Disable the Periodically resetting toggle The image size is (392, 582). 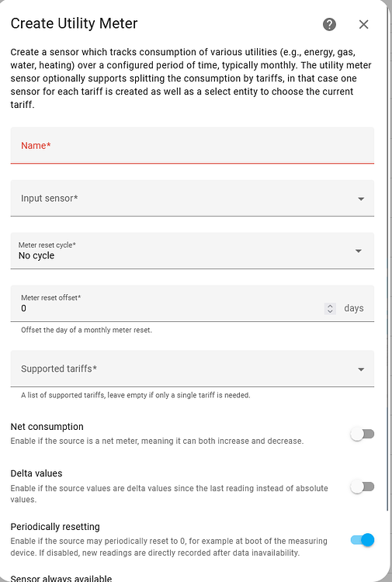click(363, 539)
